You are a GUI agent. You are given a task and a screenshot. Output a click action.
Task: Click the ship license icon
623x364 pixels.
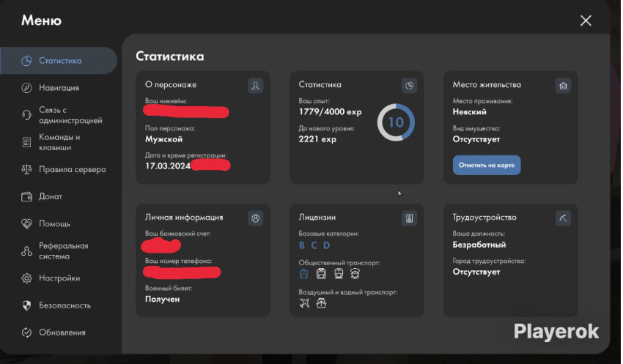tap(321, 303)
